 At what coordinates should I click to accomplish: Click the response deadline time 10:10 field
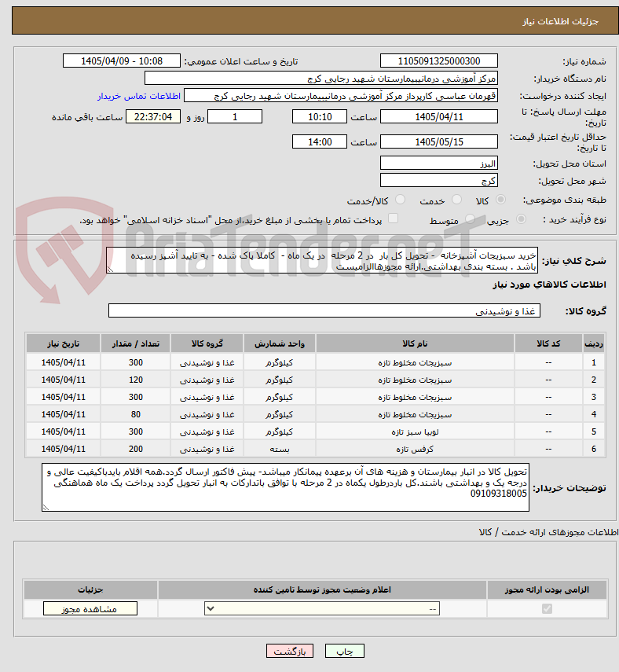[320, 116]
